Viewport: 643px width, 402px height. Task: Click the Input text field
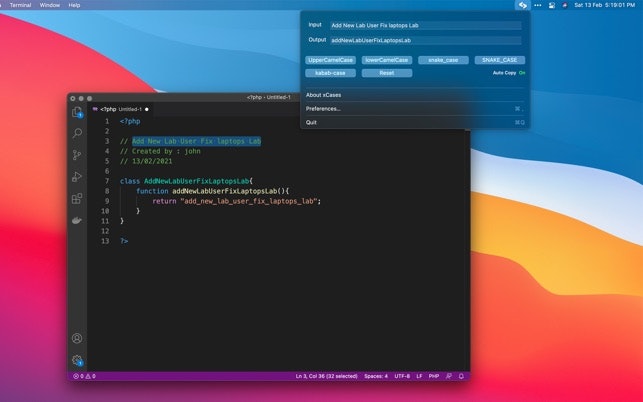click(426, 25)
